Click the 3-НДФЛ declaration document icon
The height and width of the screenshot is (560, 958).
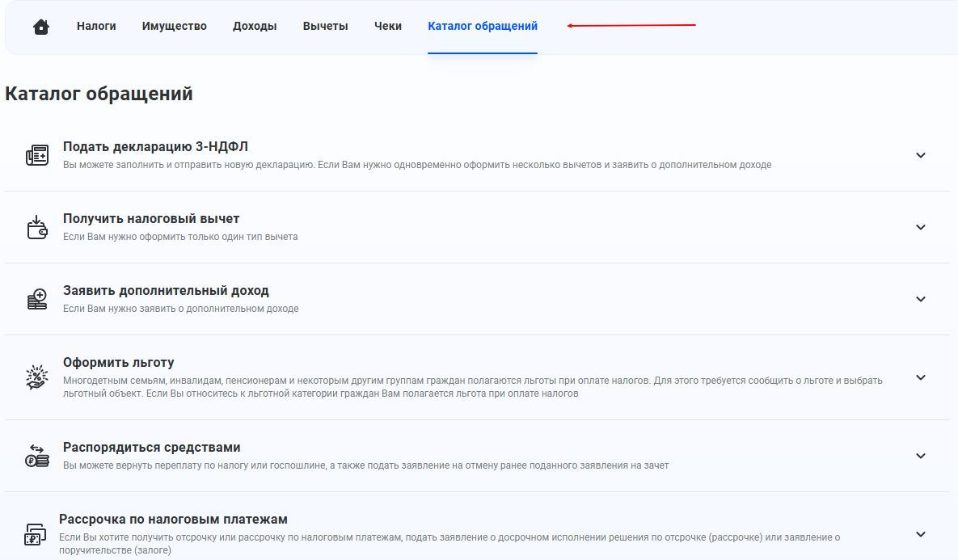click(x=36, y=155)
